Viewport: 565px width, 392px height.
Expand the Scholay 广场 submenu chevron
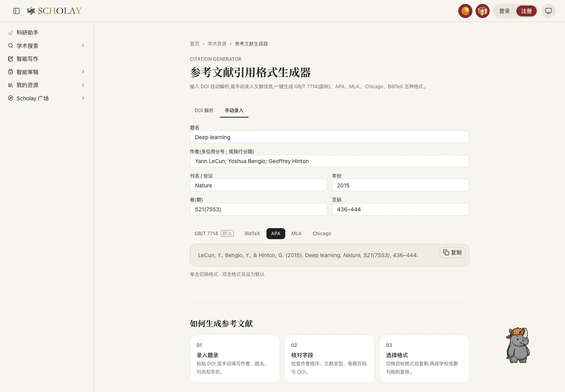pos(83,98)
